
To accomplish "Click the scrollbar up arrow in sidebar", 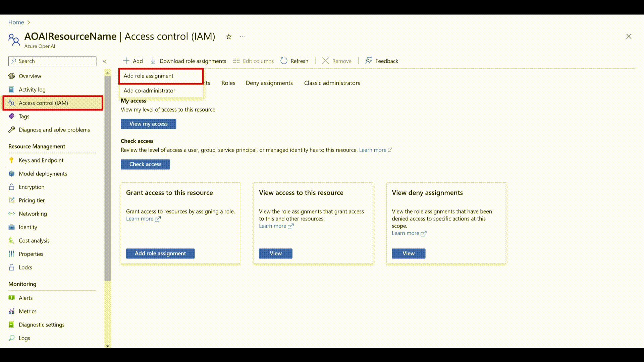I will (108, 72).
